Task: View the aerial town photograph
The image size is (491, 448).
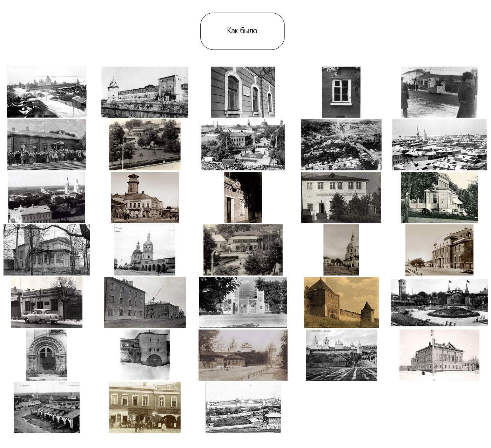Action: click(x=341, y=144)
